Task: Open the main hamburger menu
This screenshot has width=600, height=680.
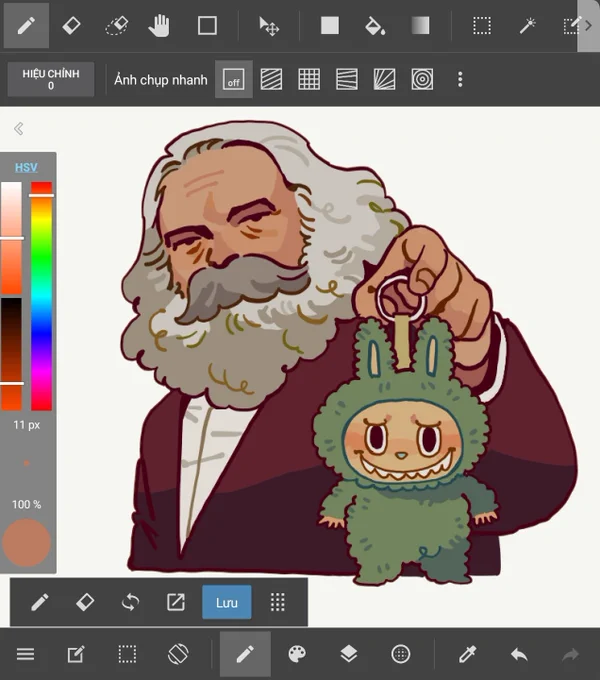Action: (x=26, y=654)
